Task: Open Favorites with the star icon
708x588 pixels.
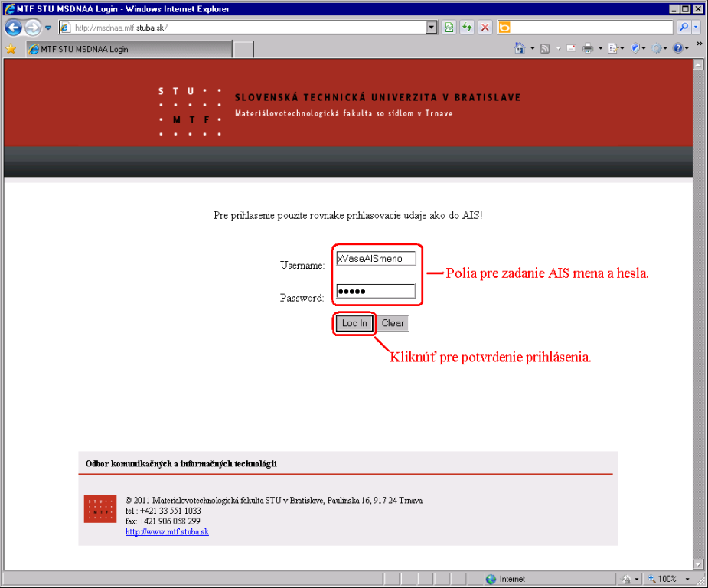Action: 11,49
